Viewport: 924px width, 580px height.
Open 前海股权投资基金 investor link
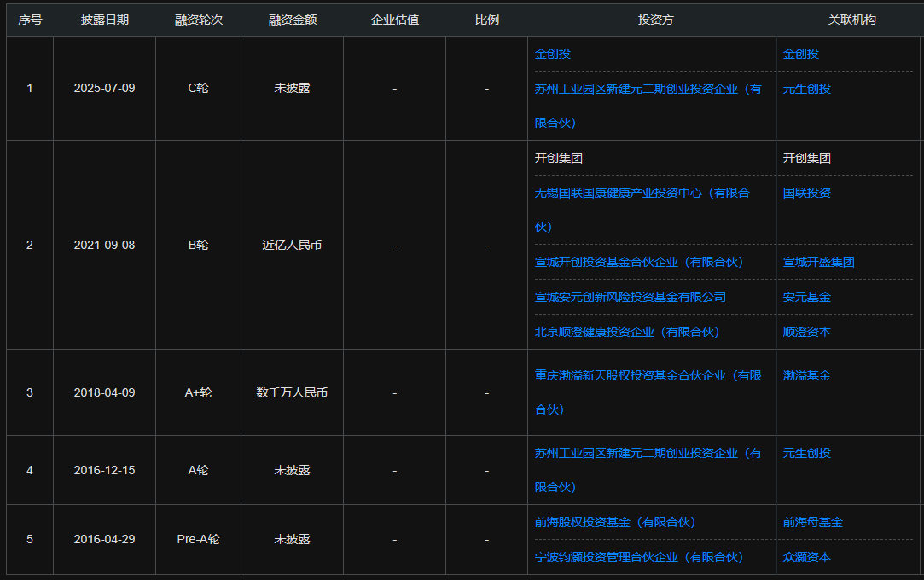point(615,522)
